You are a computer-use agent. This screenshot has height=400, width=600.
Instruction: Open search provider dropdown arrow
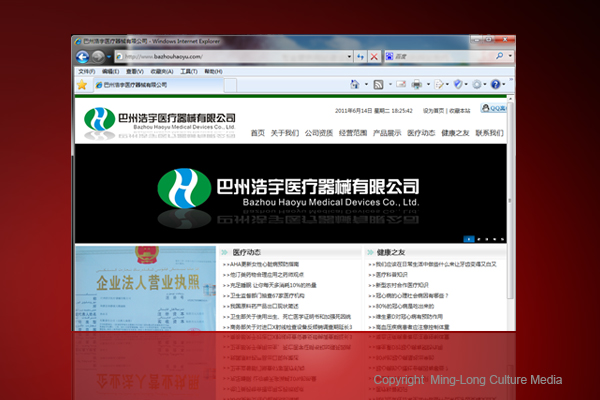point(510,56)
